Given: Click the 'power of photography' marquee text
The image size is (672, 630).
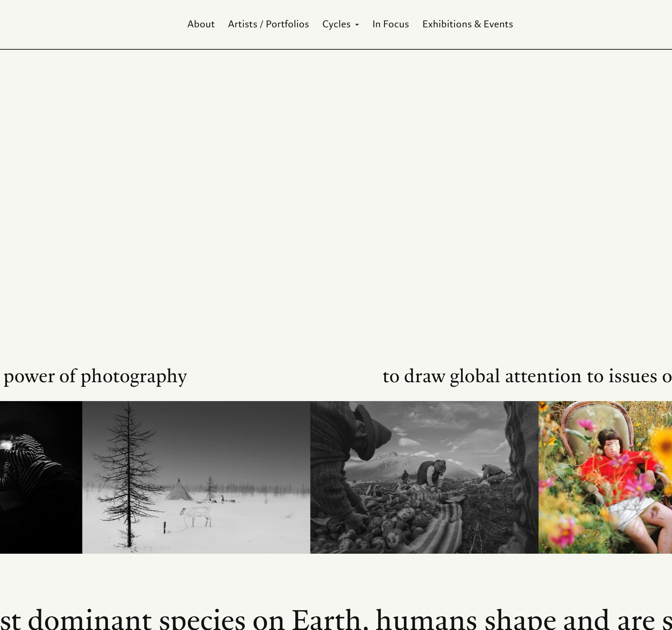Looking at the screenshot, I should click(x=95, y=377).
